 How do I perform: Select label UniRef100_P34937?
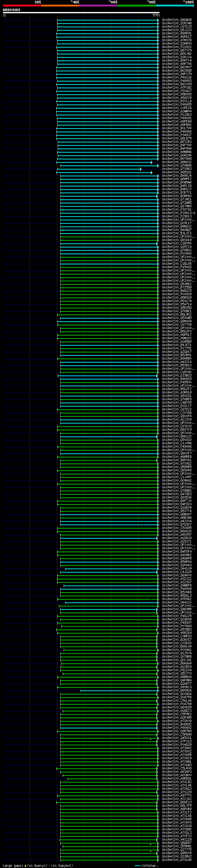177,135
